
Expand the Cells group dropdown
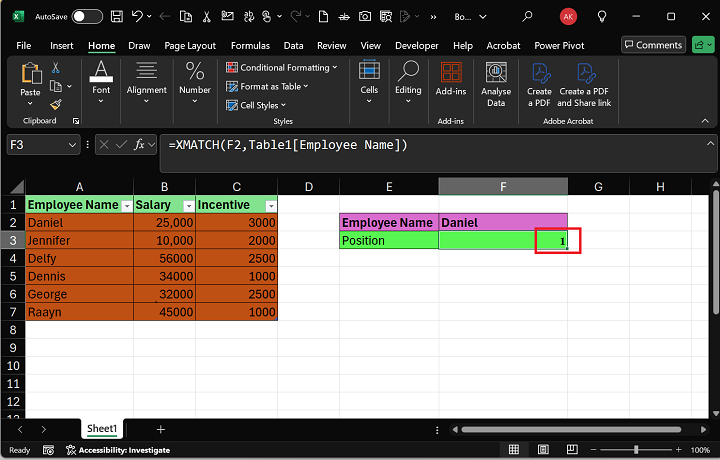[x=369, y=101]
